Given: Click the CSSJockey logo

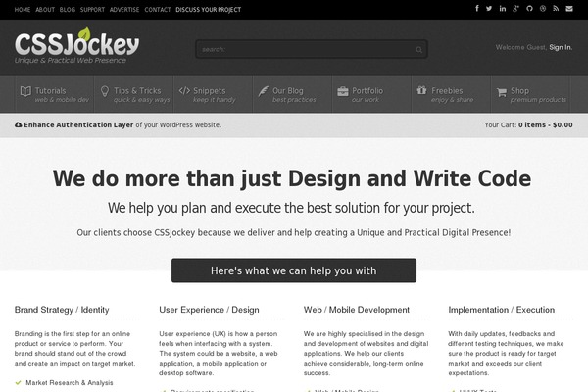Looking at the screenshot, I should (76, 45).
